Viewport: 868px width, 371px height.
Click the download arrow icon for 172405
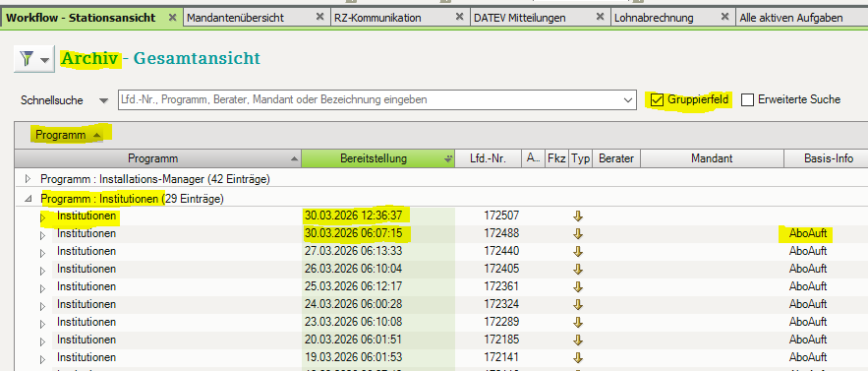click(578, 269)
